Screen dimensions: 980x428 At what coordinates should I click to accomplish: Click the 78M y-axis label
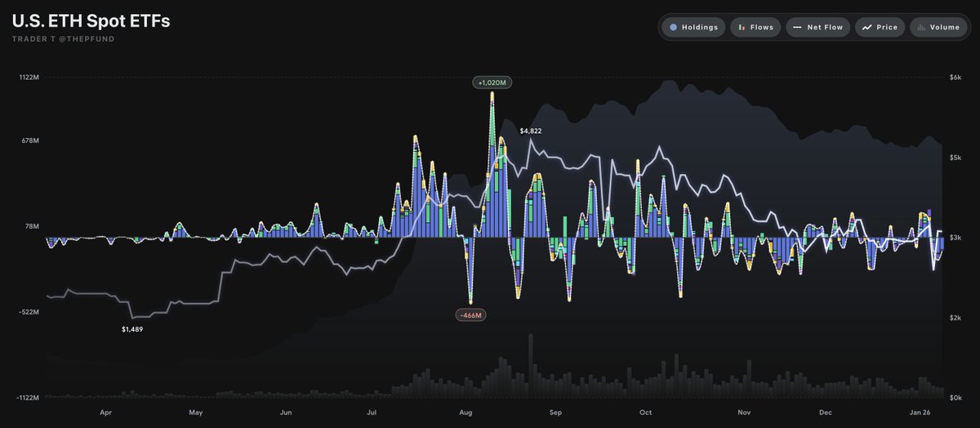coord(32,226)
